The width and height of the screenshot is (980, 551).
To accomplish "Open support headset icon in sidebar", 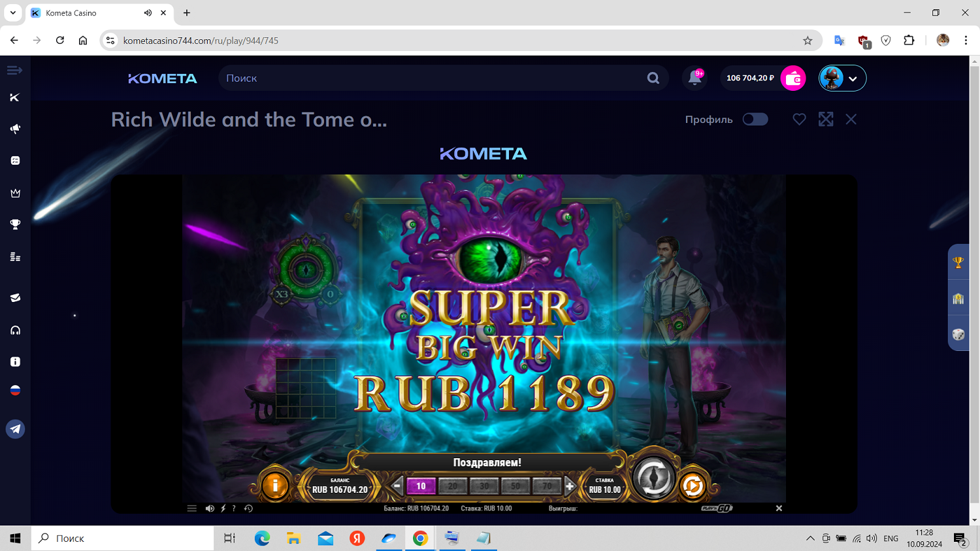I will pos(15,330).
